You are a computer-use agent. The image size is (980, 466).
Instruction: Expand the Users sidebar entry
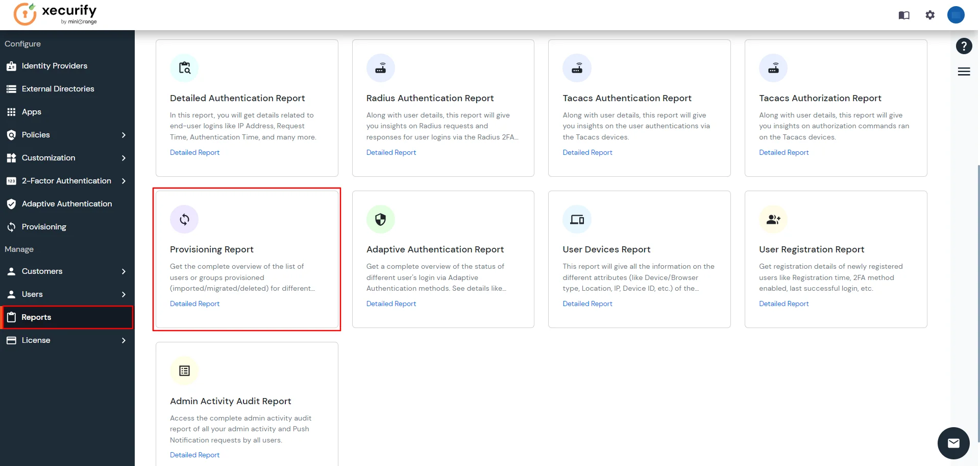(124, 294)
